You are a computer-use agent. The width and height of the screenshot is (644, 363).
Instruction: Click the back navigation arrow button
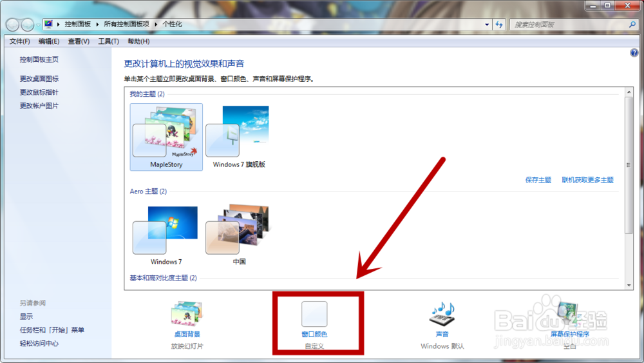click(x=13, y=25)
